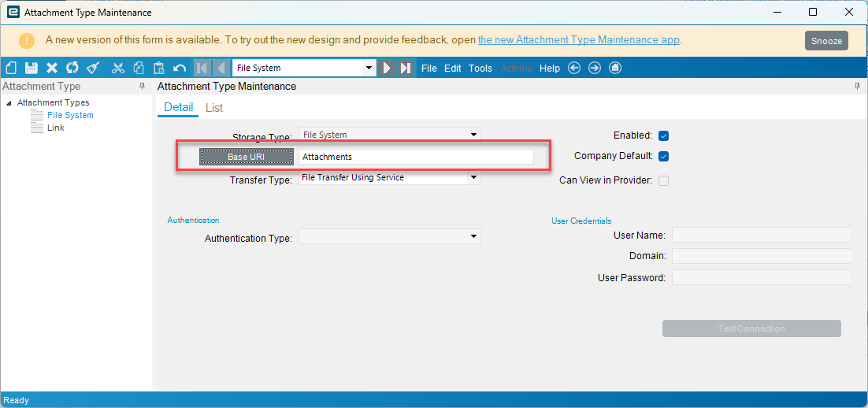This screenshot has height=408, width=868.
Task: Select Link in the tree
Action: pos(56,128)
